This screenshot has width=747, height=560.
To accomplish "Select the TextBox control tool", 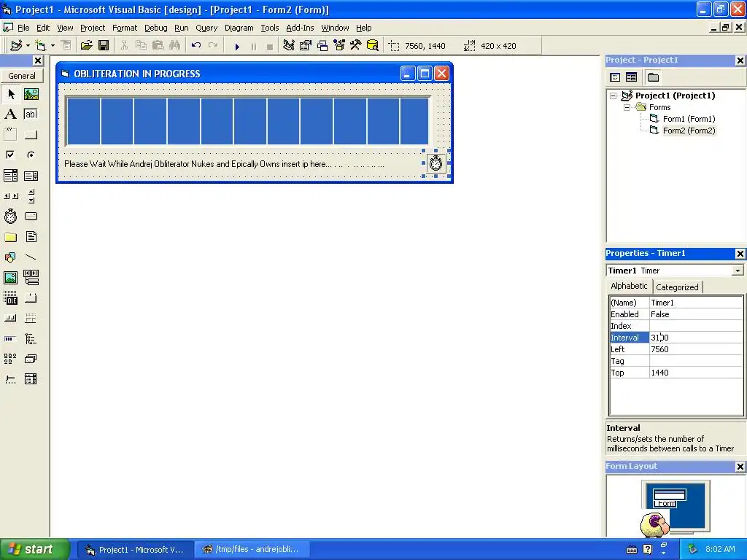I will pyautogui.click(x=31, y=114).
